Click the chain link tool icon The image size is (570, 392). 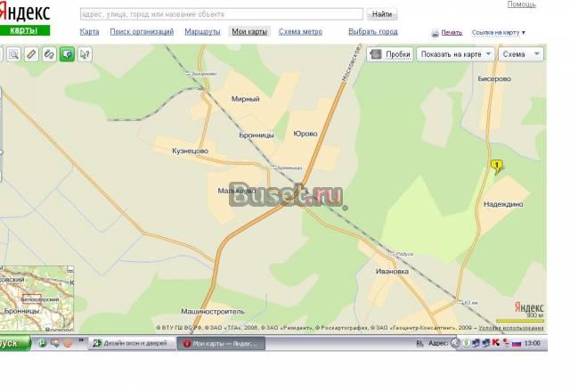coord(49,54)
